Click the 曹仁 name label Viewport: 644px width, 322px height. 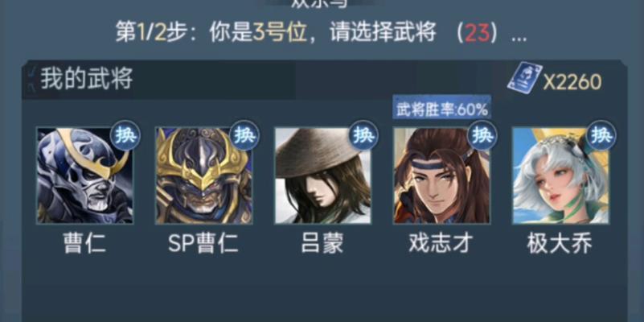coord(84,243)
